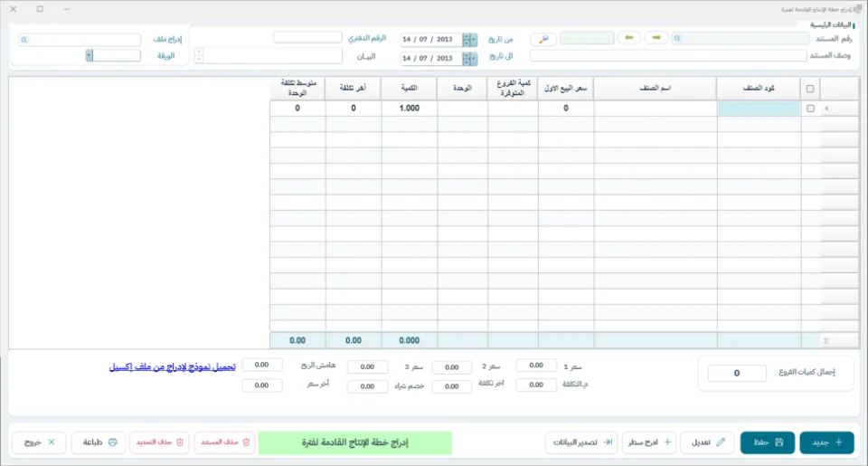This screenshot has width=868, height=466.
Task: Click the 'كود الصنف' column header
Action: point(759,89)
